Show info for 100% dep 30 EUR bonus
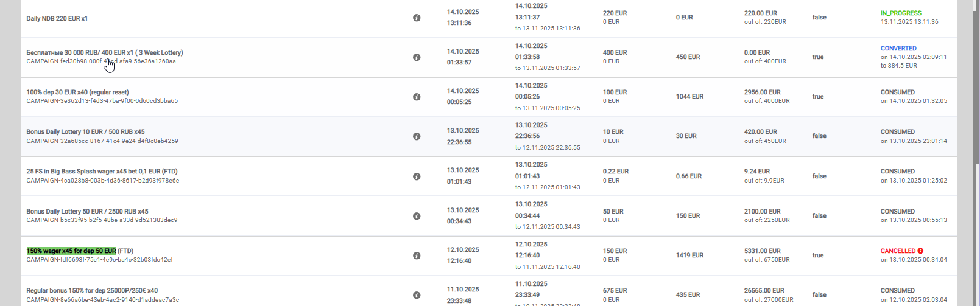The image size is (980, 306). click(417, 97)
